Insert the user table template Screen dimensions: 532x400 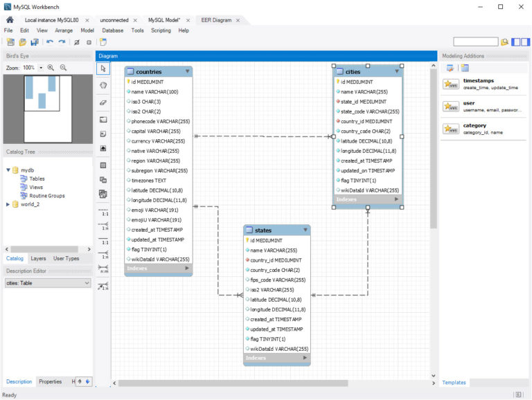pos(484,107)
